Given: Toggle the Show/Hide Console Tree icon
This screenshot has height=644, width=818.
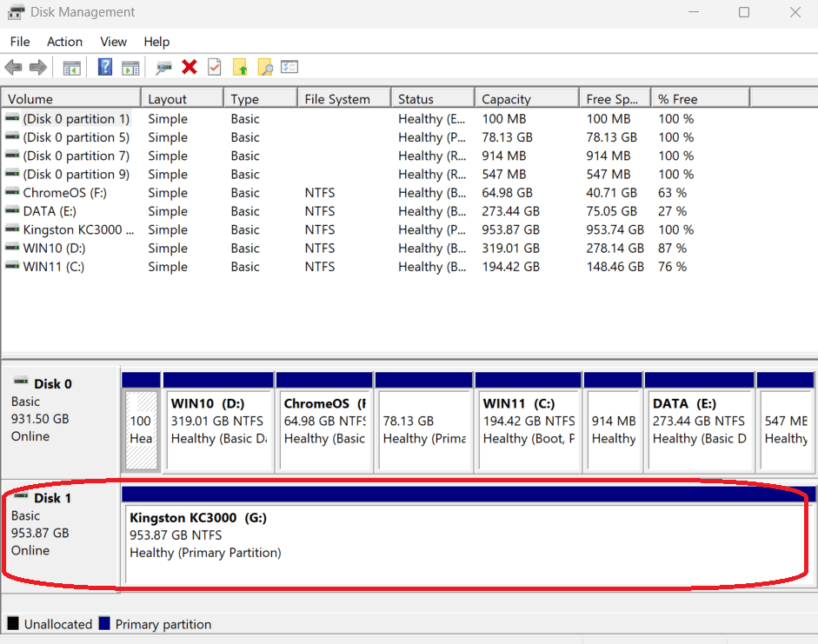Looking at the screenshot, I should coord(71,67).
